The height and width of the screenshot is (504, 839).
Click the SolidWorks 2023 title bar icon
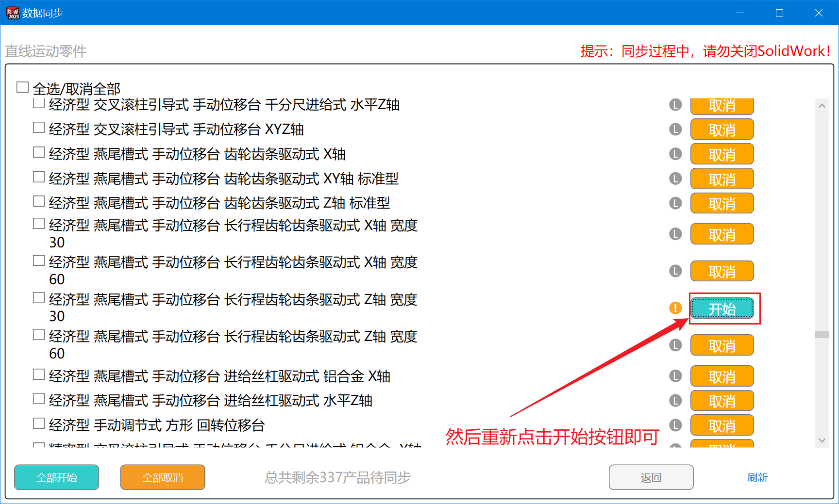(13, 13)
